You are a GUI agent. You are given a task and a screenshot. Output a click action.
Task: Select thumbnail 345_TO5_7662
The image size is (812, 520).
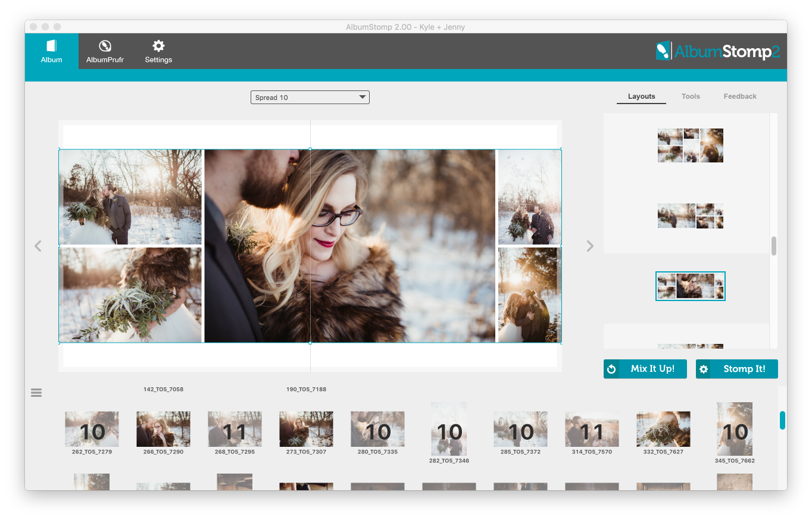click(x=735, y=429)
